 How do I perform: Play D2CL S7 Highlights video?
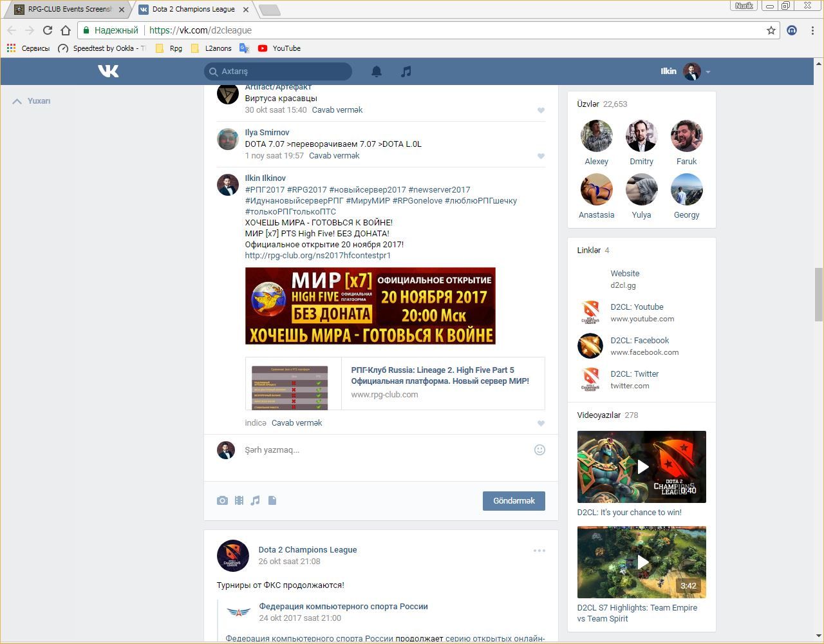pyautogui.click(x=642, y=562)
